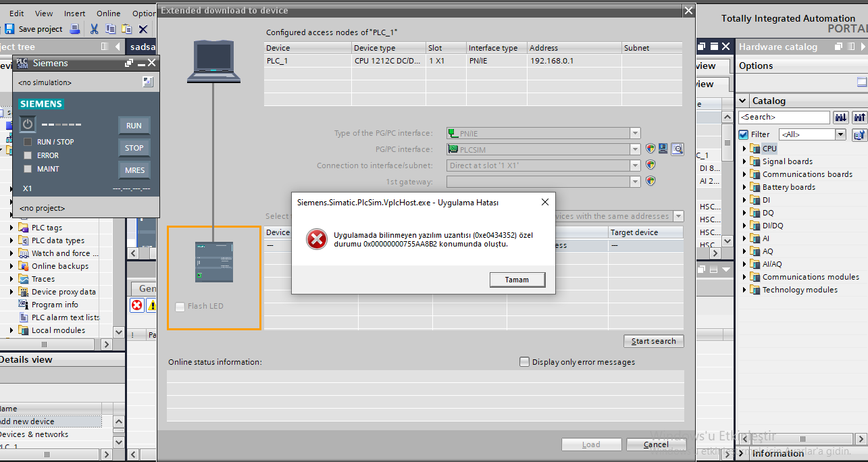868x462 pixels.
Task: Click the shield icon beside PG/PC interface
Action: click(650, 149)
